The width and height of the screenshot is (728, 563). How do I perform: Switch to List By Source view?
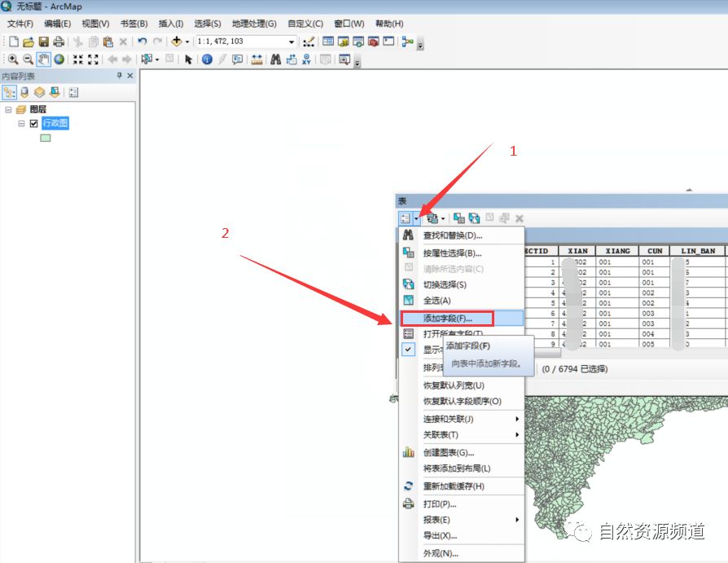(24, 92)
